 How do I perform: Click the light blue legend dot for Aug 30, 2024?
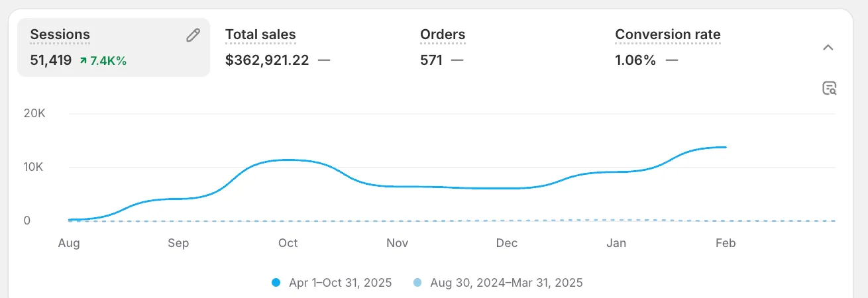click(x=417, y=283)
